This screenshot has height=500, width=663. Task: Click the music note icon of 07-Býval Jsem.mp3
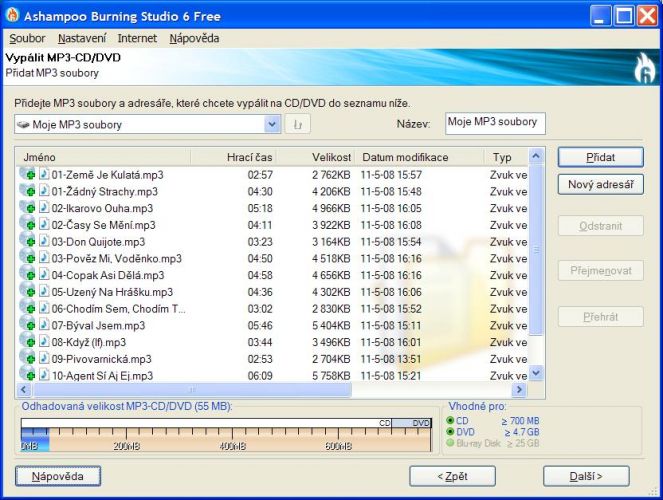(x=44, y=325)
